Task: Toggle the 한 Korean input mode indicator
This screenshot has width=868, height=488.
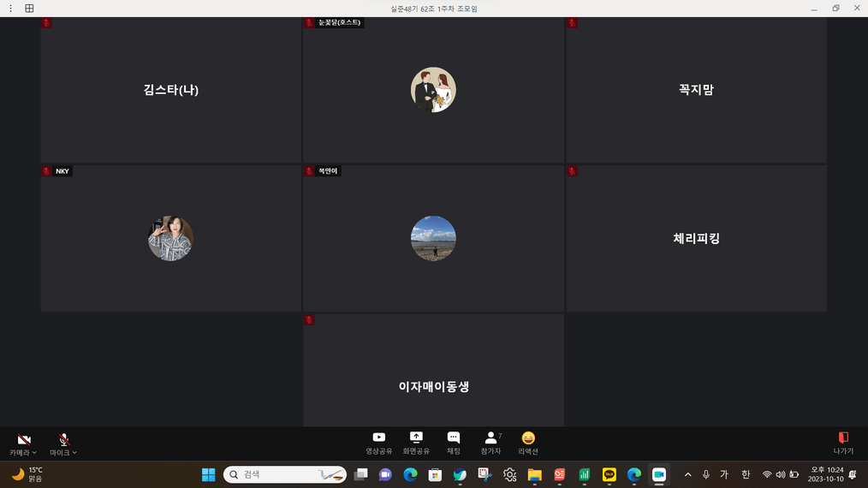Action: (746, 474)
